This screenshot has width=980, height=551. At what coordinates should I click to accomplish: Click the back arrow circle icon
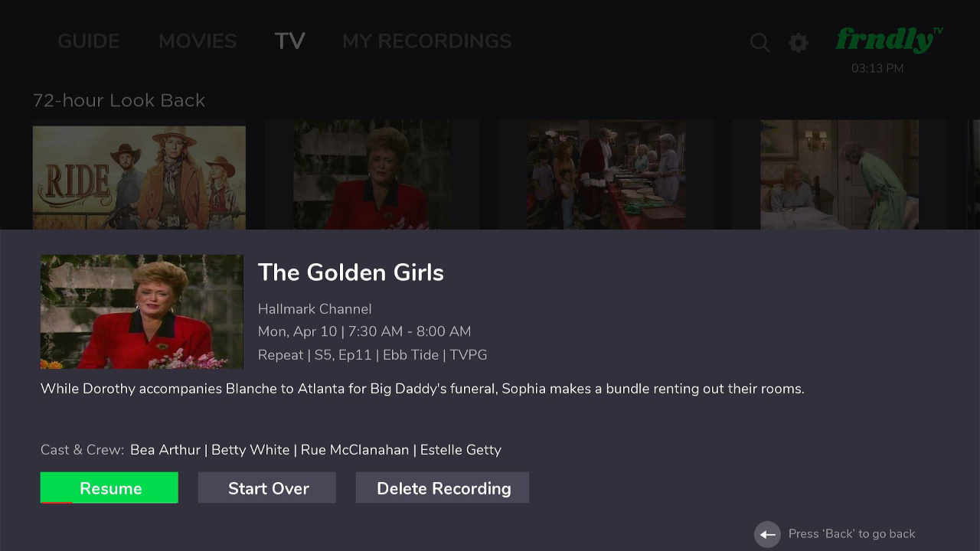click(767, 534)
